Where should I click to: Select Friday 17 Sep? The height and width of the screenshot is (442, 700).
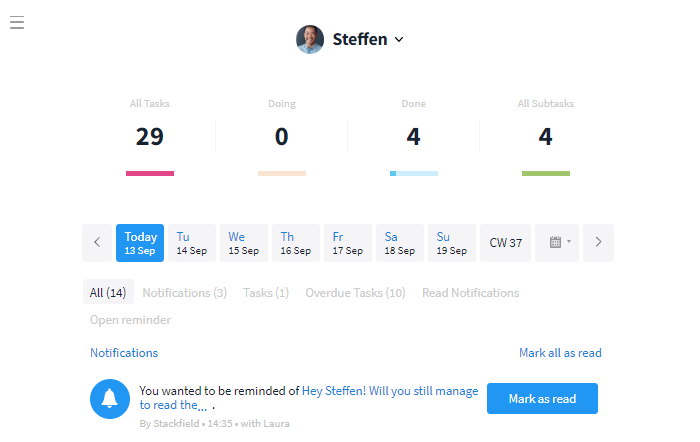click(x=346, y=243)
